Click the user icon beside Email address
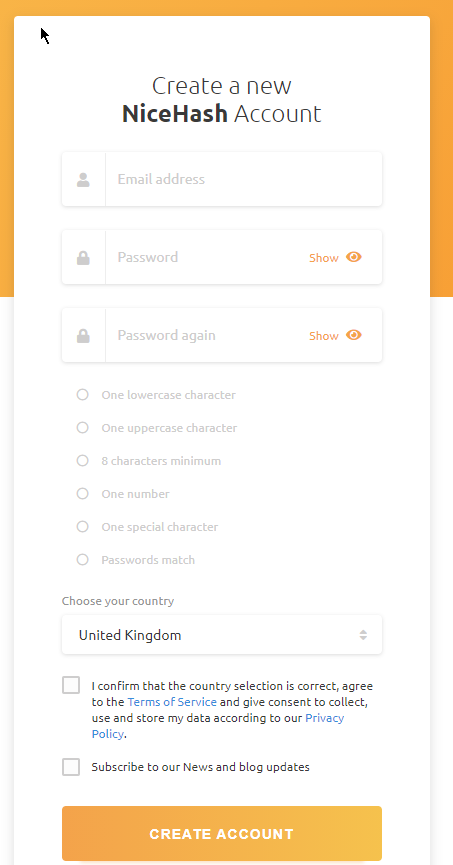This screenshot has height=865, width=453. 83,180
